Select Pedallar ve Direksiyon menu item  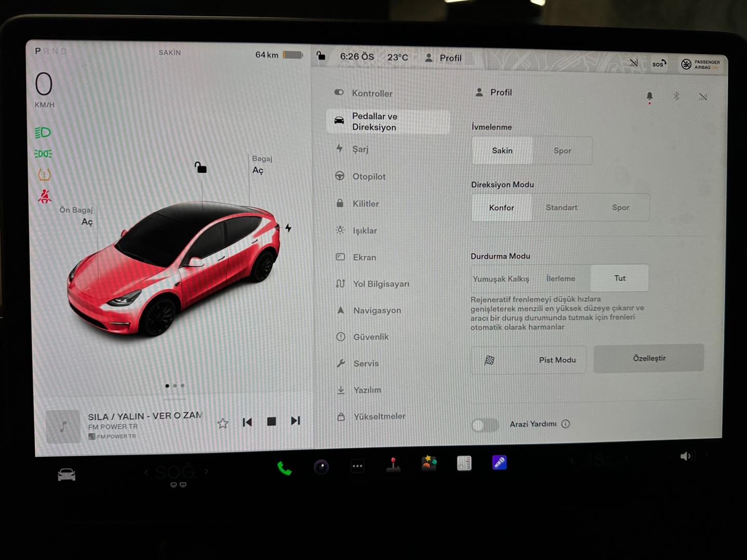[388, 121]
